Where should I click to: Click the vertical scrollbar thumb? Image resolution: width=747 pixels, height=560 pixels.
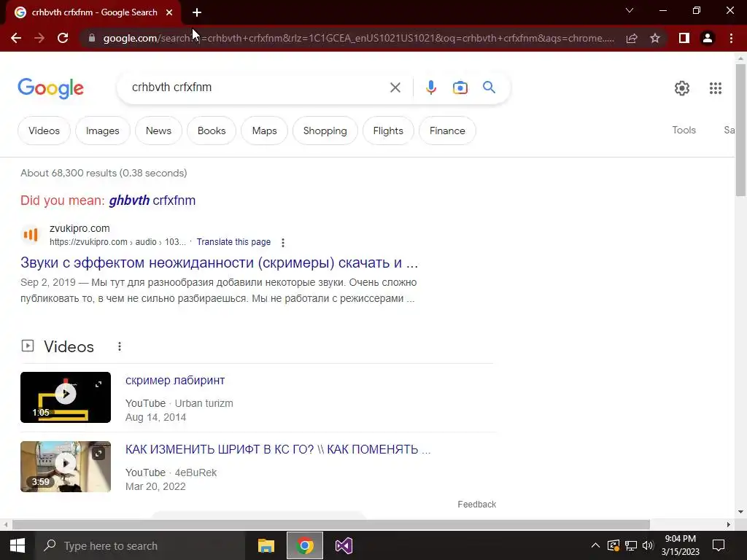pyautogui.click(x=740, y=130)
